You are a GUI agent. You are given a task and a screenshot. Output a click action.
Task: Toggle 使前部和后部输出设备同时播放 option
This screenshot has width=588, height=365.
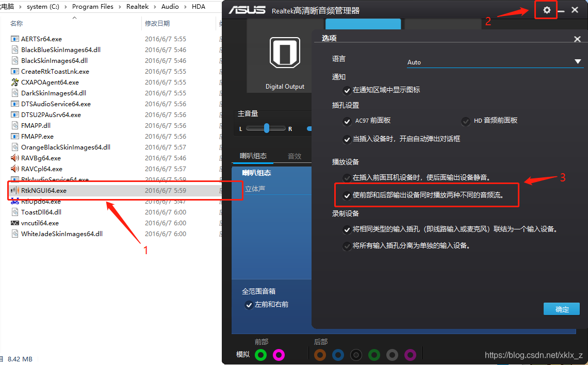(x=347, y=195)
